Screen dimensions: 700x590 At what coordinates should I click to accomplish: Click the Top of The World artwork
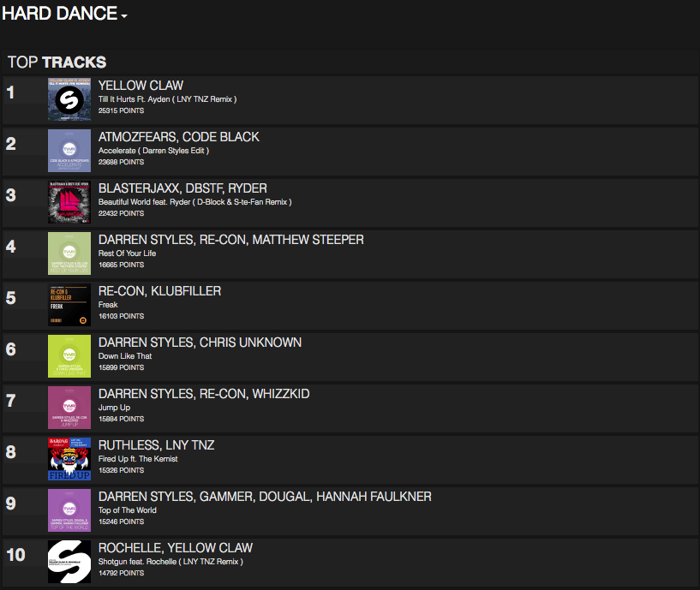click(69, 510)
